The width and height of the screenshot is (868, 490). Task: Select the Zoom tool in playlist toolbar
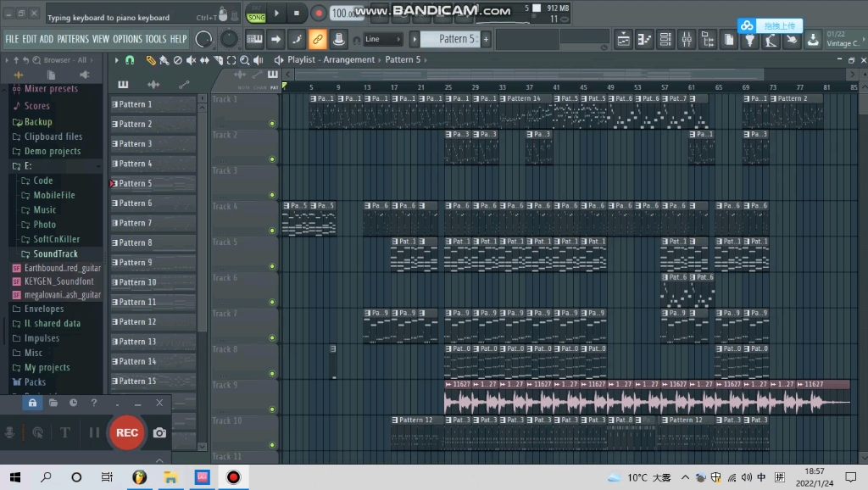245,60
